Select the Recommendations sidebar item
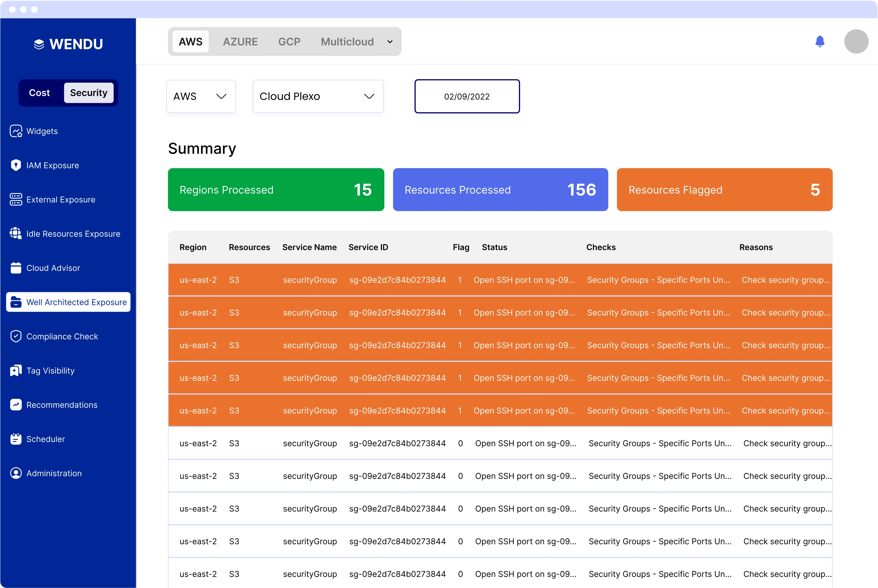The height and width of the screenshot is (588, 878). [61, 405]
